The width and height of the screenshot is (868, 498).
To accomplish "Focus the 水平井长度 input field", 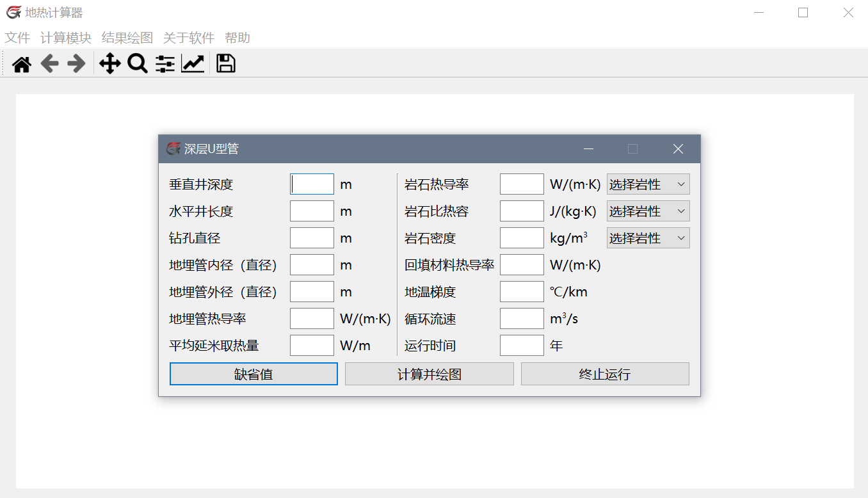I will coord(312,211).
